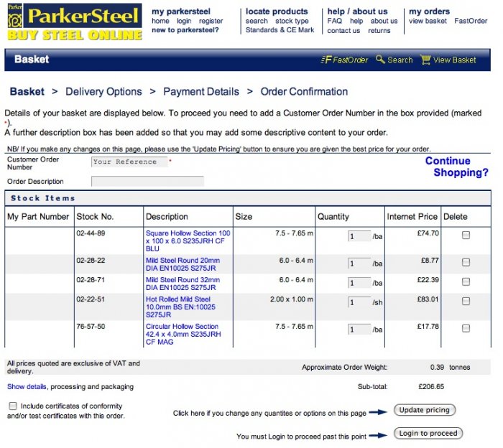Click the help / about us heading

point(357,11)
